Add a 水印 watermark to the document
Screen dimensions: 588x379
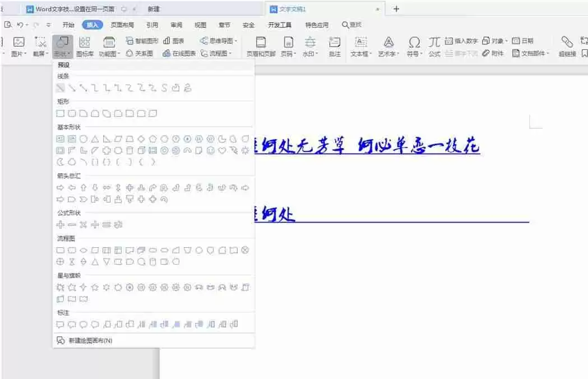point(309,45)
